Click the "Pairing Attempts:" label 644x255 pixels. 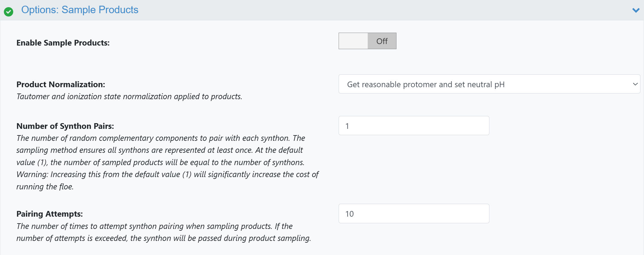point(49,214)
